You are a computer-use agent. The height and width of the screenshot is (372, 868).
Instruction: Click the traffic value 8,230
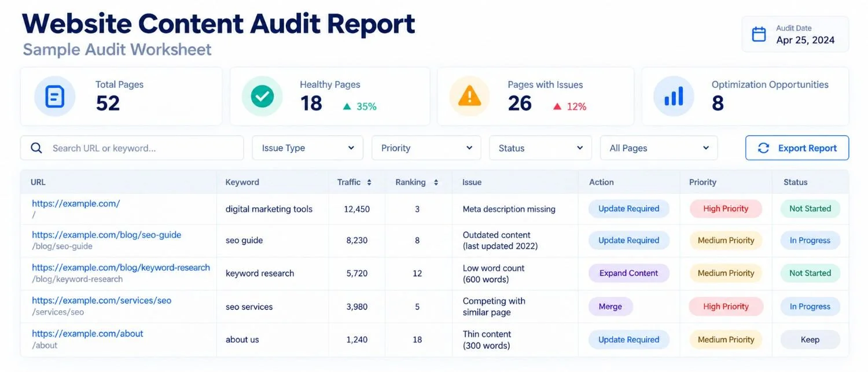357,240
